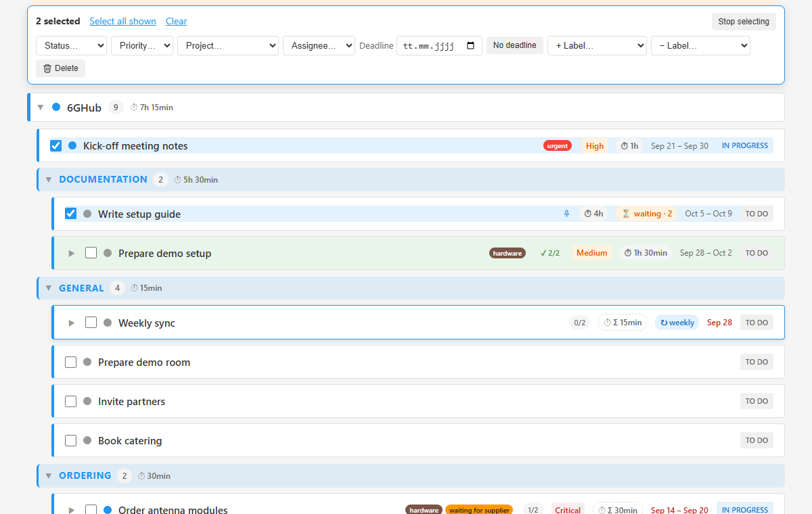Click the hardware label on Prepare demo setup

click(507, 253)
